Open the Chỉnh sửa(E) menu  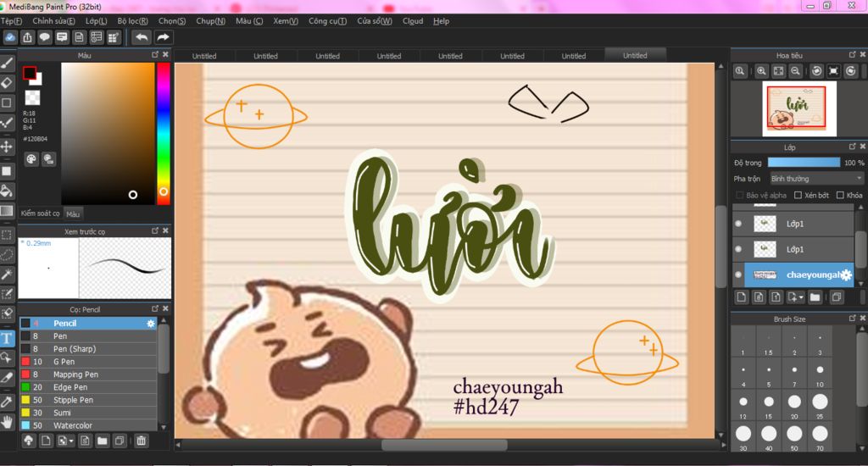tap(53, 21)
